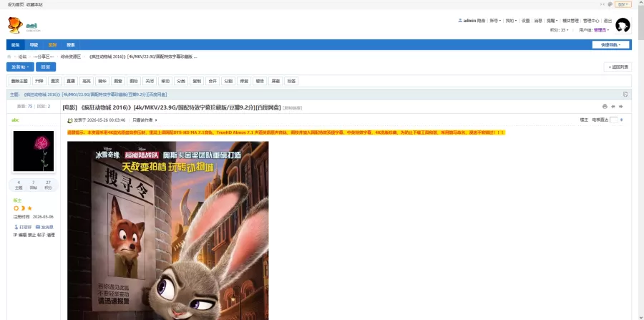Click the rose avatar of user abc
Viewport: 644px width, 320px height.
pyautogui.click(x=33, y=151)
